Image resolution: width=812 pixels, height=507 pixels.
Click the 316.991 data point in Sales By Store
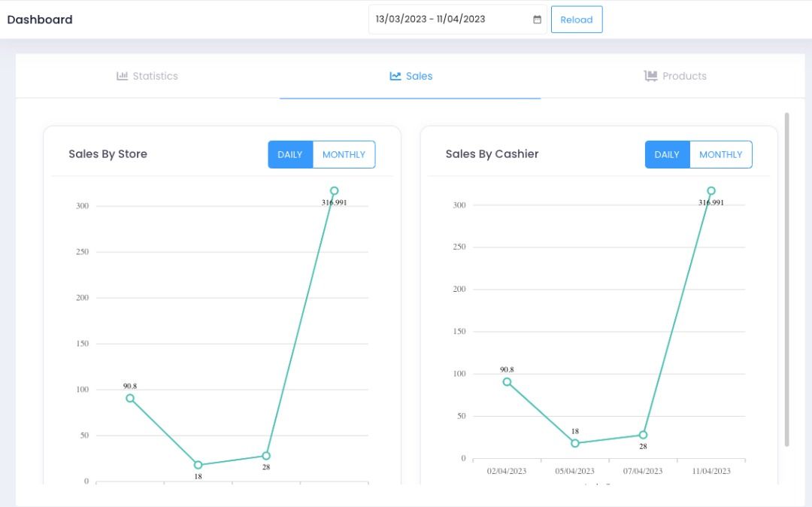click(334, 191)
